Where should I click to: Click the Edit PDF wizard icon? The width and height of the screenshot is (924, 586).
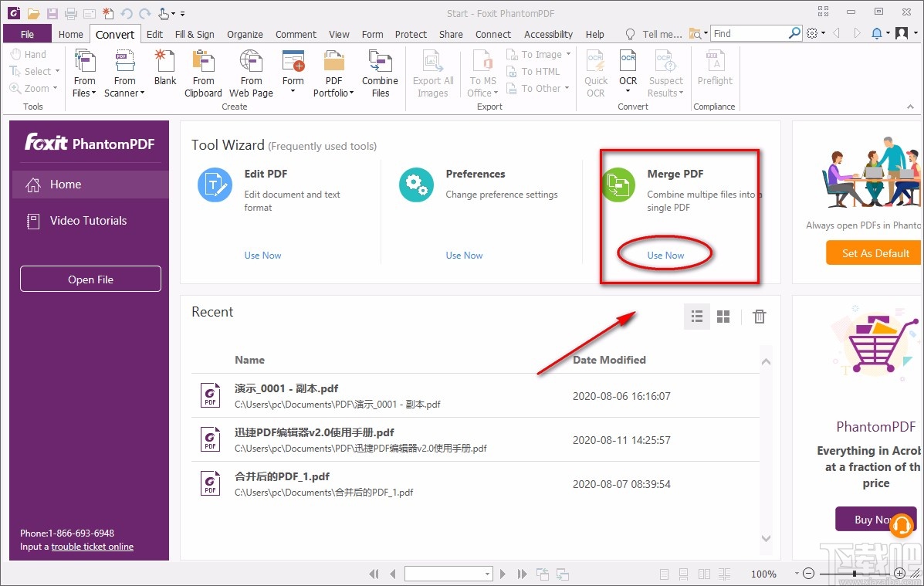(x=215, y=185)
